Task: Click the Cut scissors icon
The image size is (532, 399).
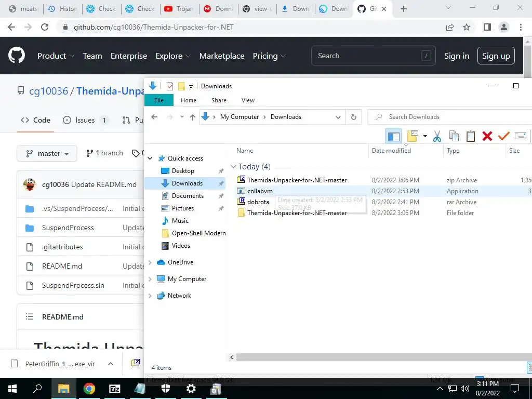Action: [x=437, y=137]
